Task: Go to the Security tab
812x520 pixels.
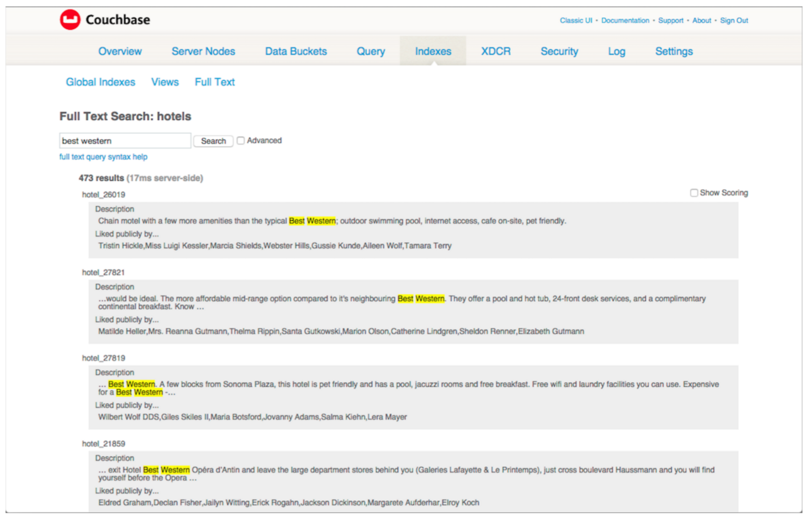Action: [x=559, y=51]
